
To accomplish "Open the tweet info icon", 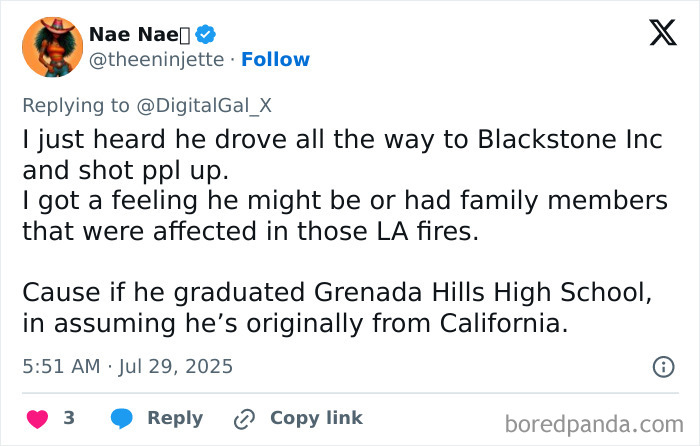I will coord(663,367).
